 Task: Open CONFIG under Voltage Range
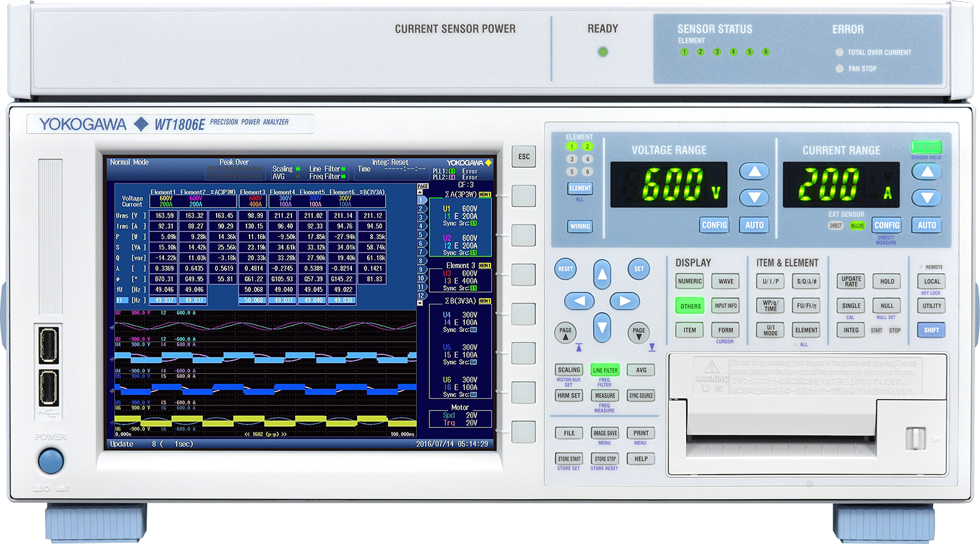click(x=714, y=225)
